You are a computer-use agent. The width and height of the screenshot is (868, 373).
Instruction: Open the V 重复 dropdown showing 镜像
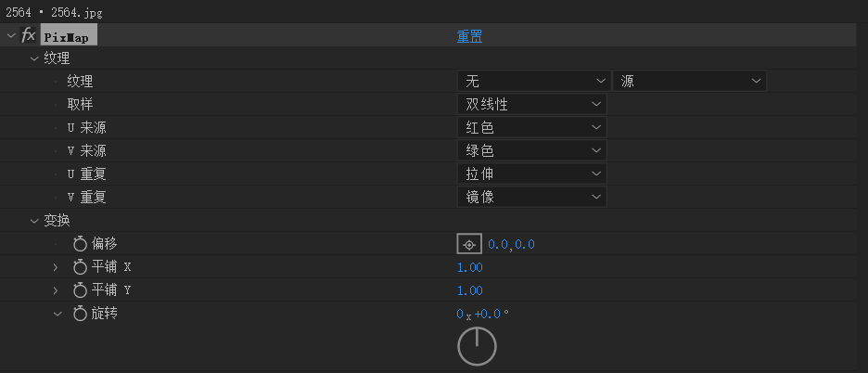531,197
